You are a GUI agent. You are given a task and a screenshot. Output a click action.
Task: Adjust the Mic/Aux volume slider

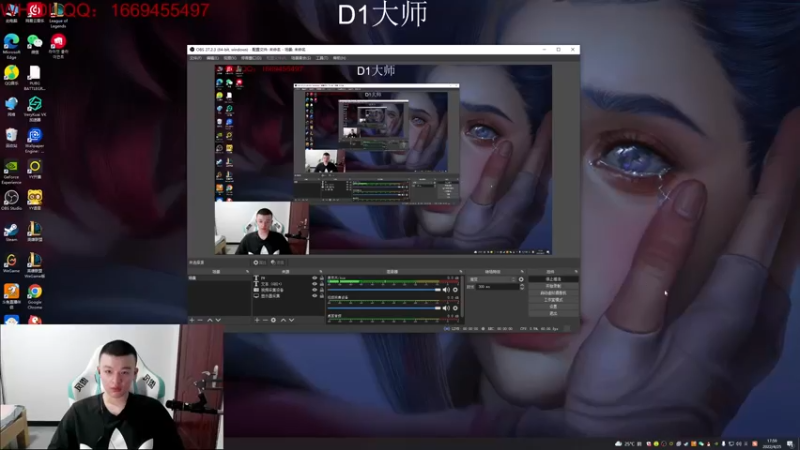click(x=384, y=290)
